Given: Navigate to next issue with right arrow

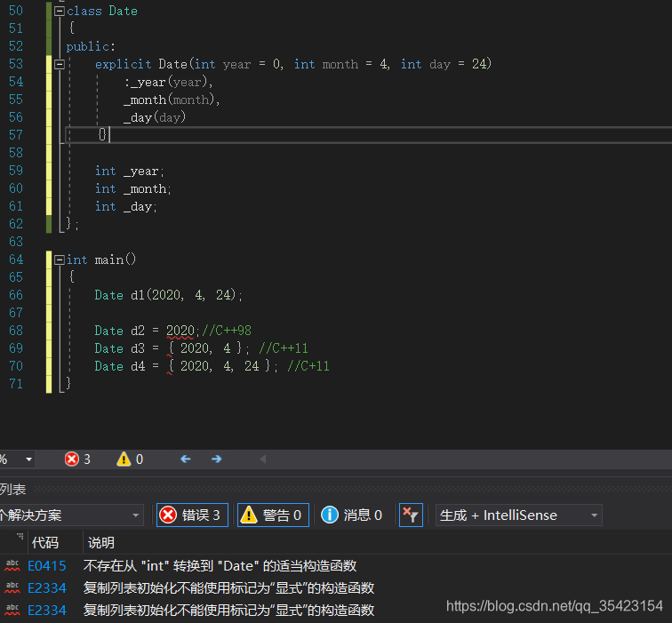Looking at the screenshot, I should tap(216, 459).
